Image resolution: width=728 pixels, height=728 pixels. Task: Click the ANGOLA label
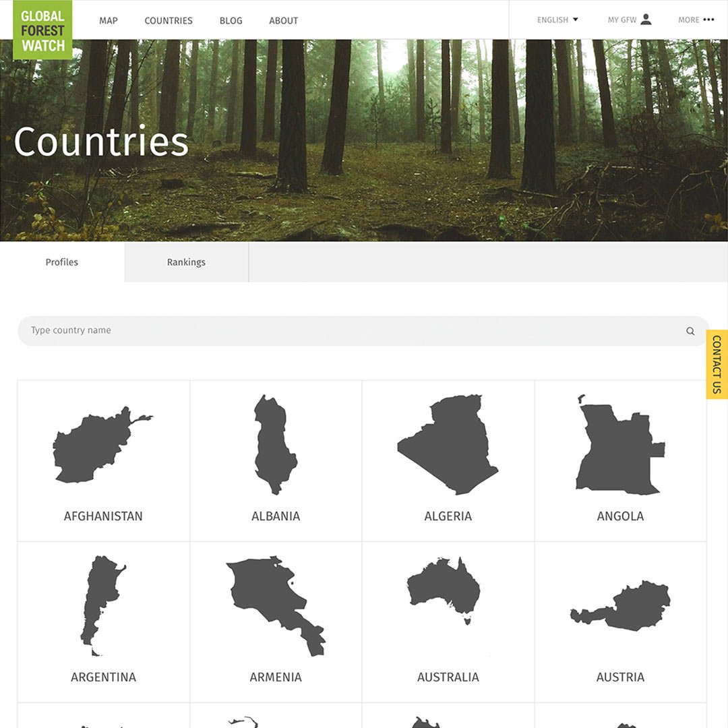tap(620, 516)
